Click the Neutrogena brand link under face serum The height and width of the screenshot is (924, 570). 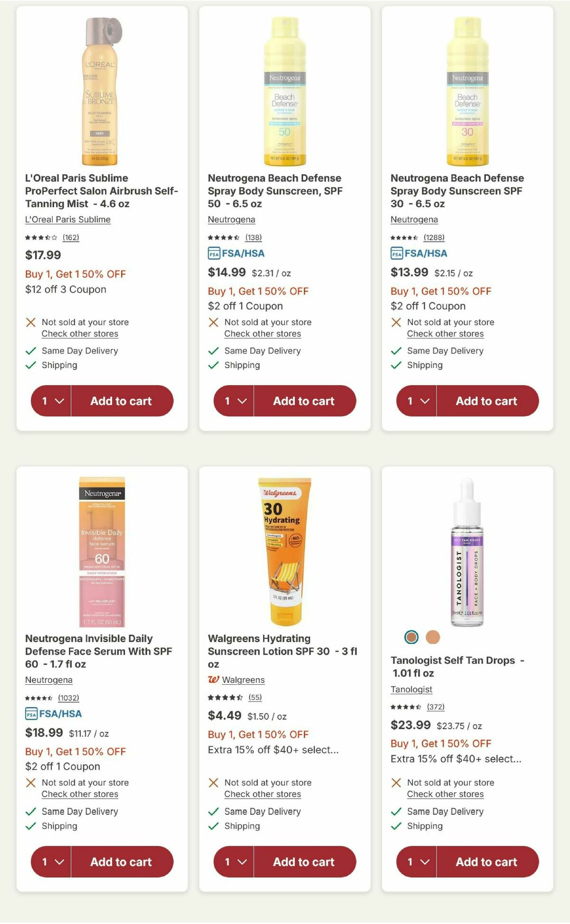click(48, 680)
